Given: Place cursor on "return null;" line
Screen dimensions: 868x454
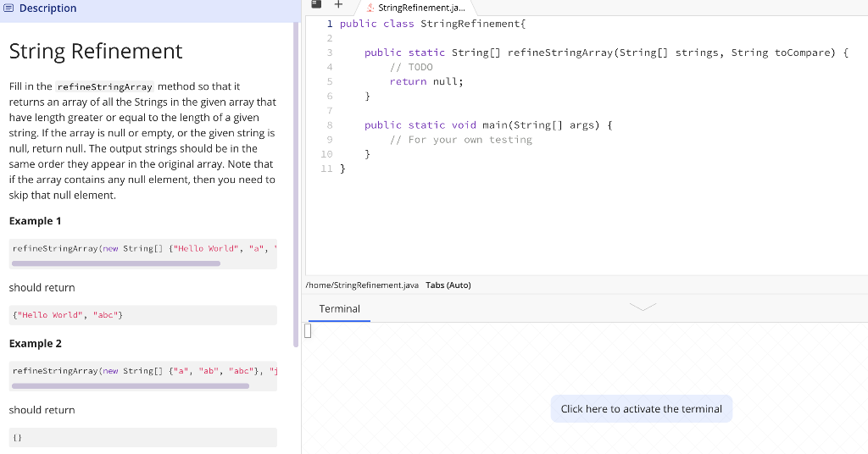Looking at the screenshot, I should [426, 81].
